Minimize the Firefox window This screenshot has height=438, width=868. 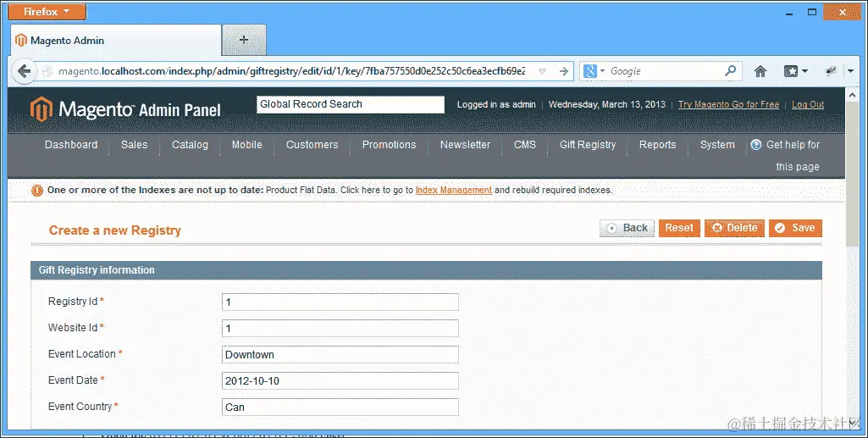(789, 12)
